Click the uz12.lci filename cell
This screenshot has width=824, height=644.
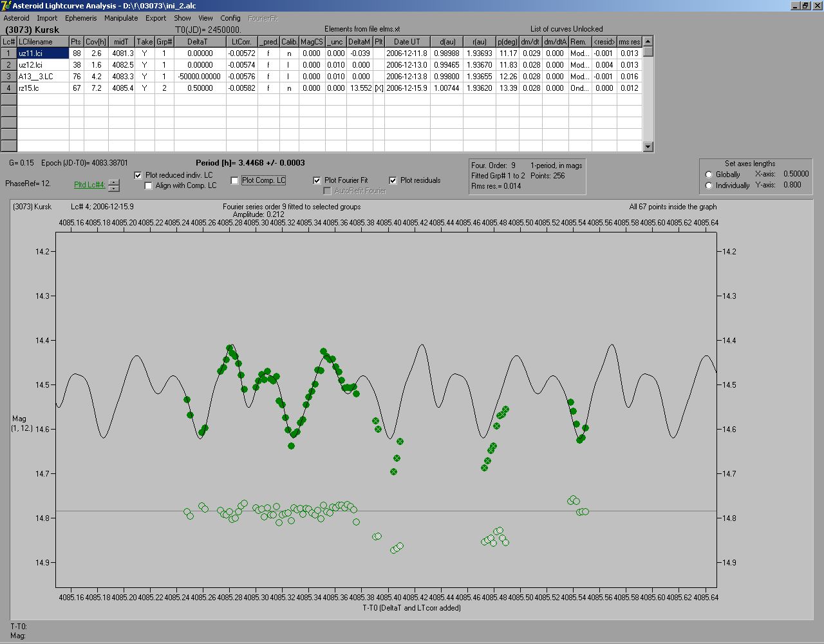click(x=43, y=65)
